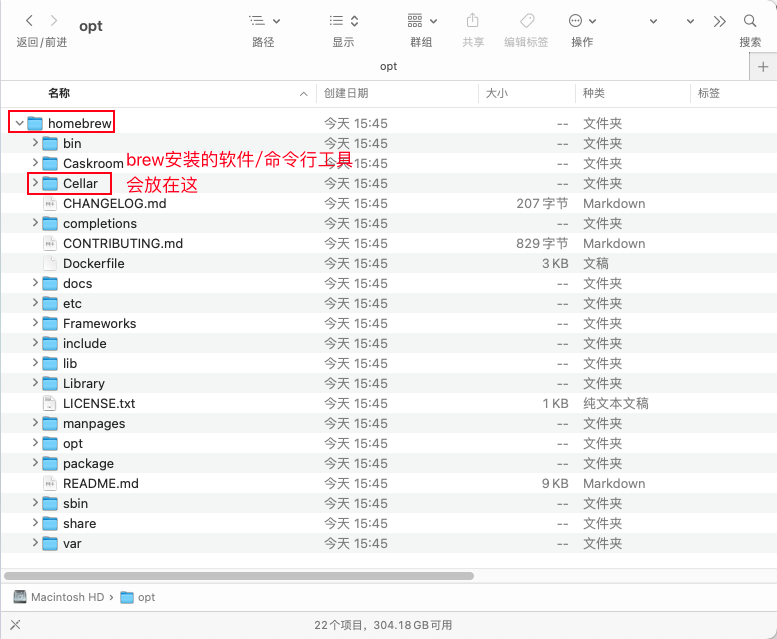Open the path list dropdown
Image resolution: width=777 pixels, height=639 pixels.
264,21
